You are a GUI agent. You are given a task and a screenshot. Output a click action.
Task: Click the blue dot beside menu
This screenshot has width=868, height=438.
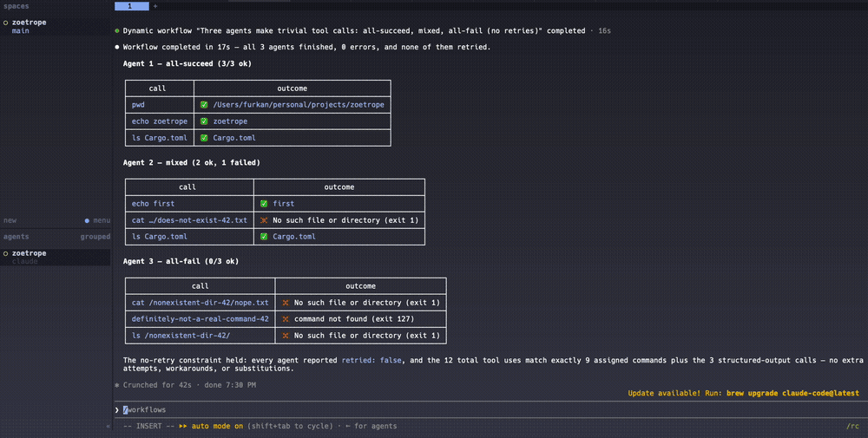coord(87,220)
